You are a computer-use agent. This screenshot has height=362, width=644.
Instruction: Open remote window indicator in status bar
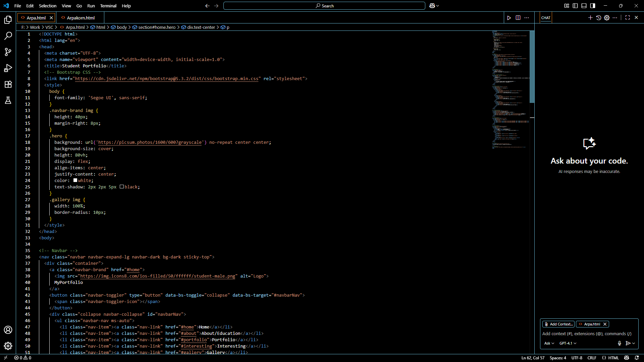6,358
